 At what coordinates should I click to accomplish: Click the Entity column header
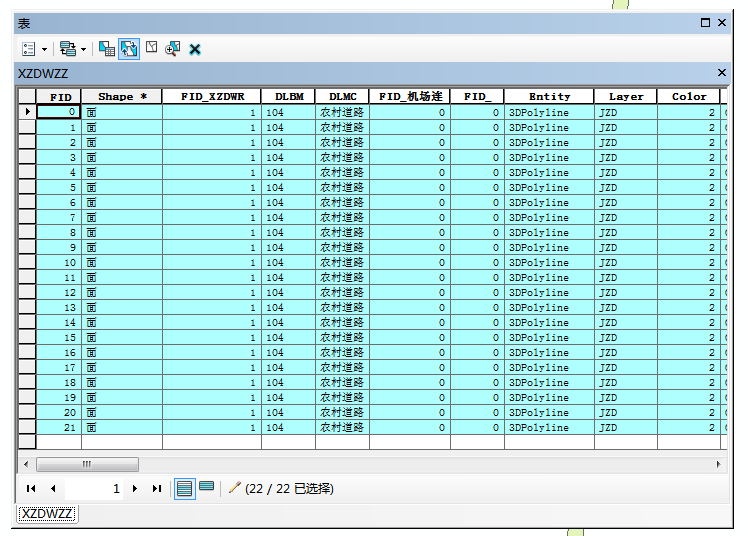point(549,97)
